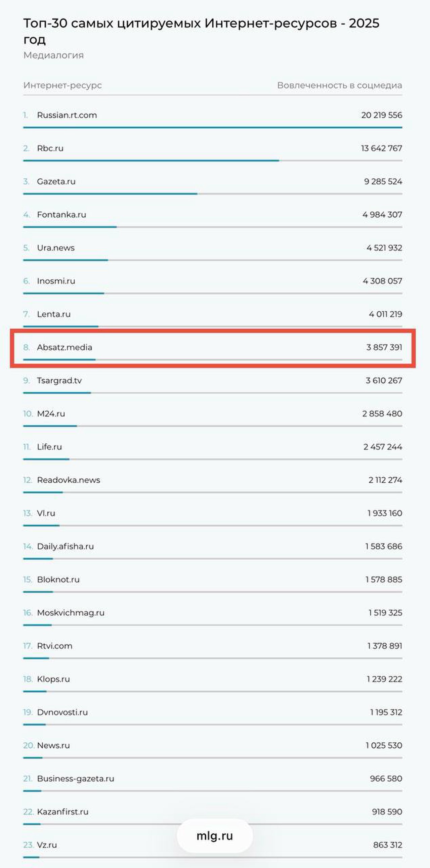Open Fontanka.ru in the ranking
Image resolution: width=430 pixels, height=868 pixels.
click(x=61, y=215)
